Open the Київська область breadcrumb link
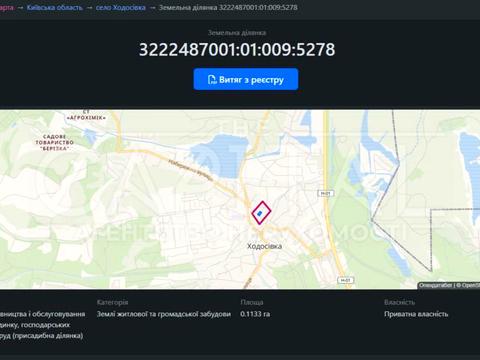The image size is (480, 360). (55, 7)
